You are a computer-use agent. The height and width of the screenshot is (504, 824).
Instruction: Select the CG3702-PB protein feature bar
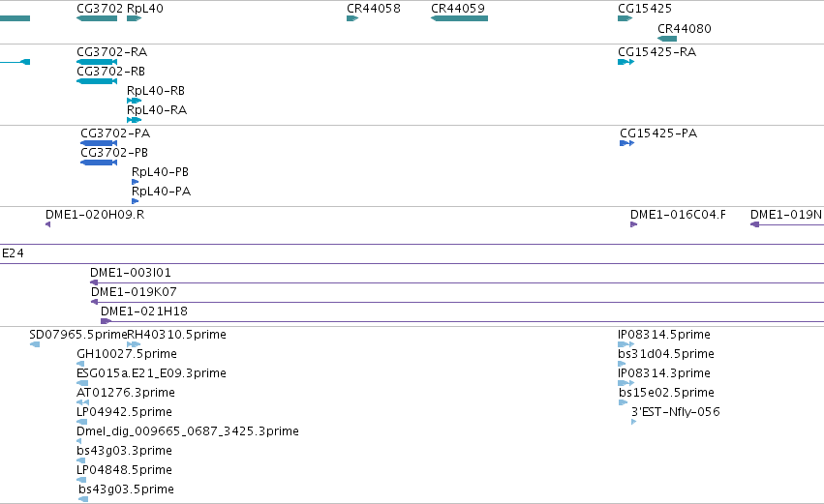98,163
